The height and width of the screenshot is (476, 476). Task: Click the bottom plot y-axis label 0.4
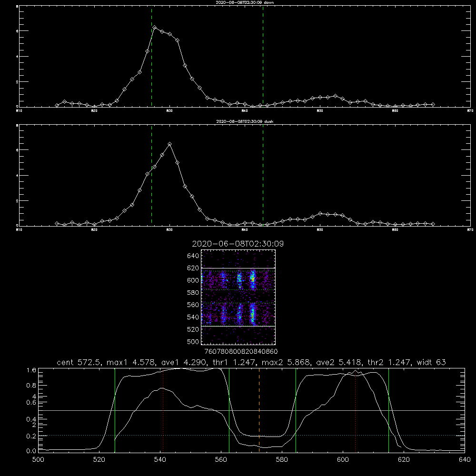click(31, 419)
